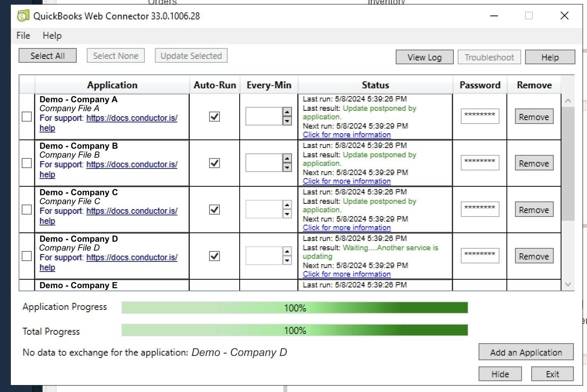587x392 pixels.
Task: Decrease Every-Min value for Company C
Action: point(287,214)
